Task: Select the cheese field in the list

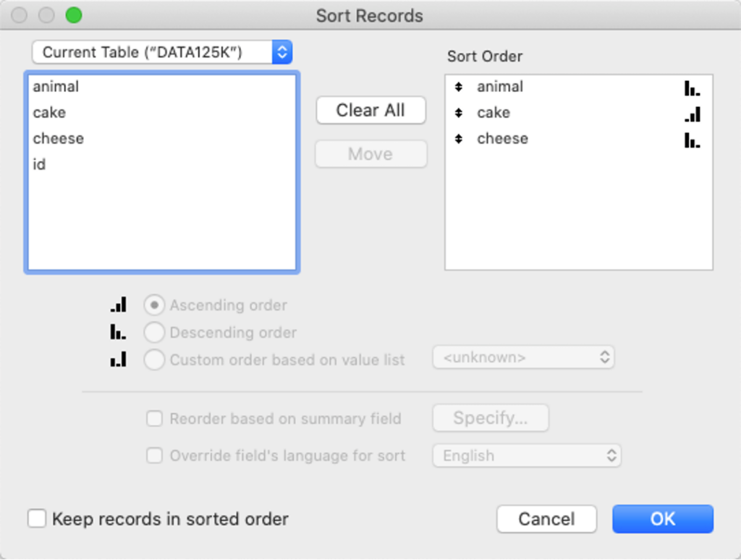Action: coord(58,138)
